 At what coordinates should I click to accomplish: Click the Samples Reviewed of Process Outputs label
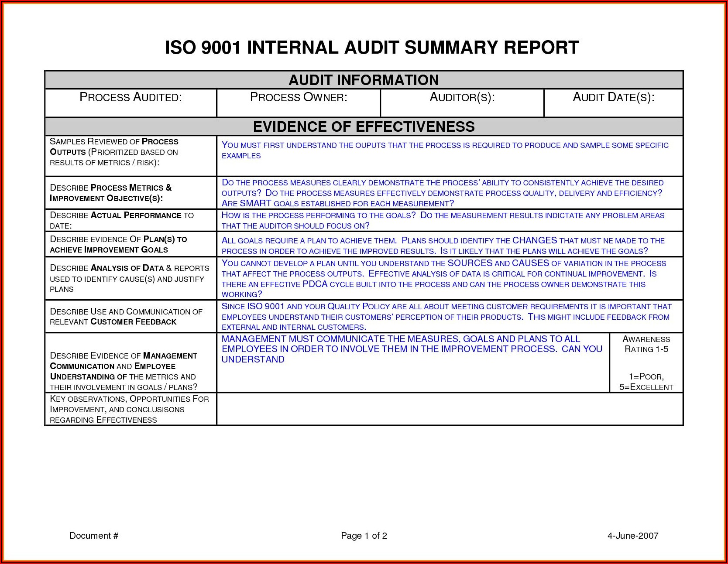[114, 152]
